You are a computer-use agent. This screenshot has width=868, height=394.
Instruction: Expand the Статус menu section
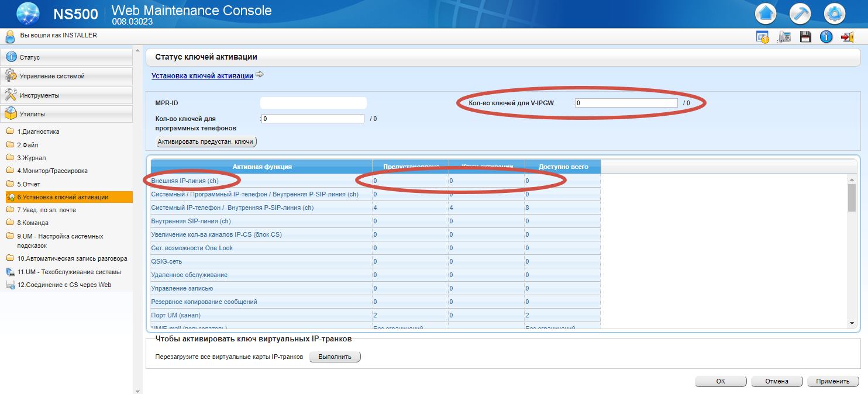coord(67,57)
